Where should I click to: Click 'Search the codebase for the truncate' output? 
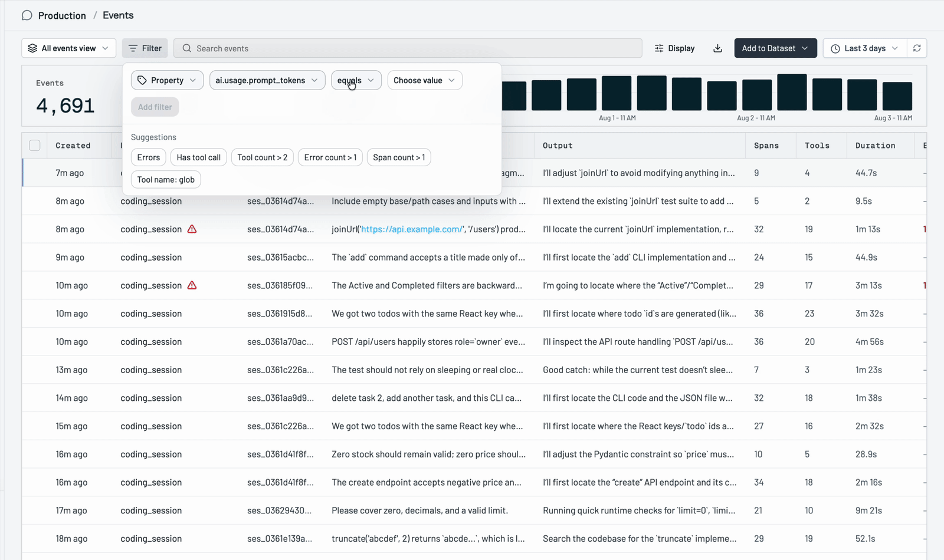pyautogui.click(x=640, y=539)
